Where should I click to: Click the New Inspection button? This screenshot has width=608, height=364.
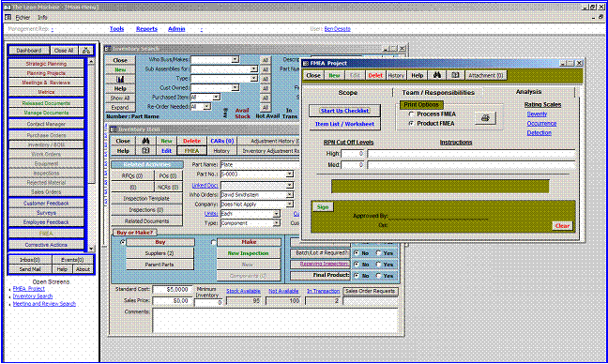point(248,253)
